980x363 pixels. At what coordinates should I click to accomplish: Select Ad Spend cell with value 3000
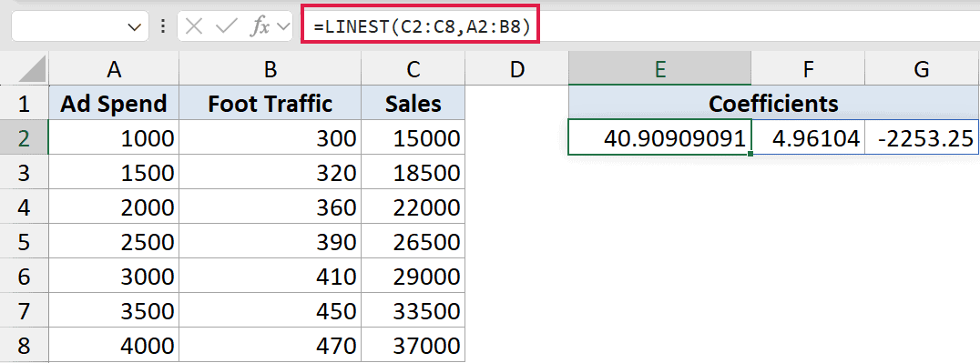[114, 276]
